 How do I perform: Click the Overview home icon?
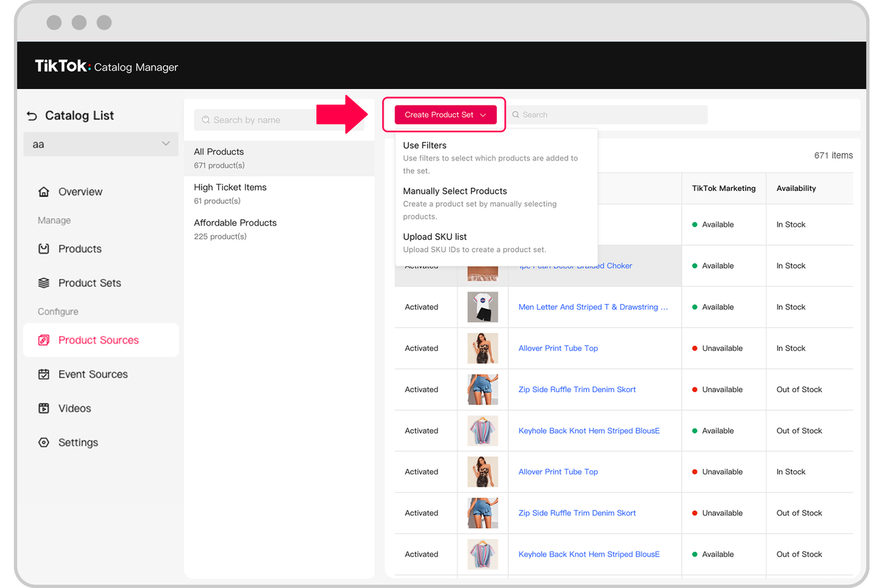[x=43, y=192]
